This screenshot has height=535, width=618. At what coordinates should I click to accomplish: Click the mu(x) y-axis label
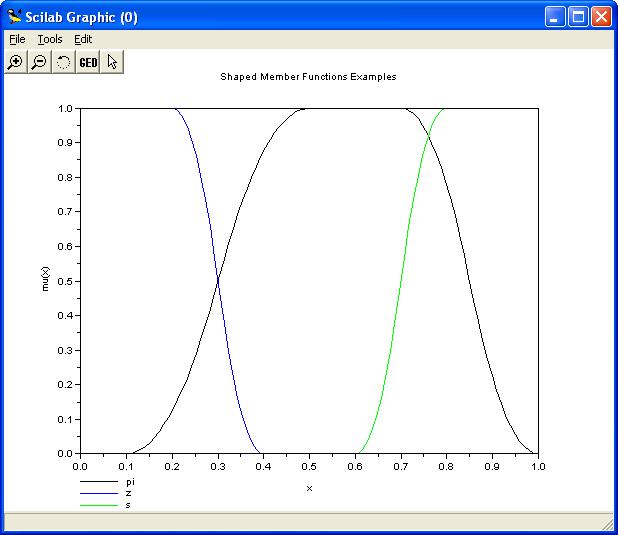[45, 280]
